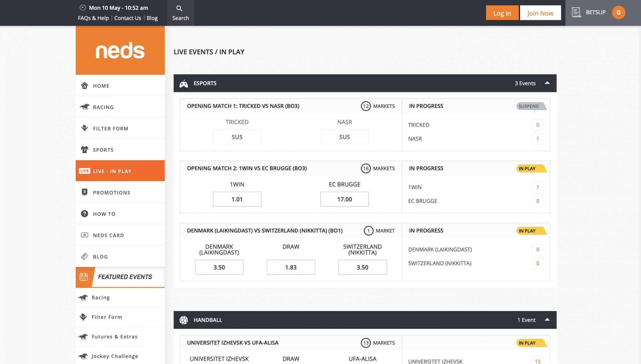The image size is (641, 364).
Task: Bet on Draw at 1.83 odds
Action: pos(291,267)
